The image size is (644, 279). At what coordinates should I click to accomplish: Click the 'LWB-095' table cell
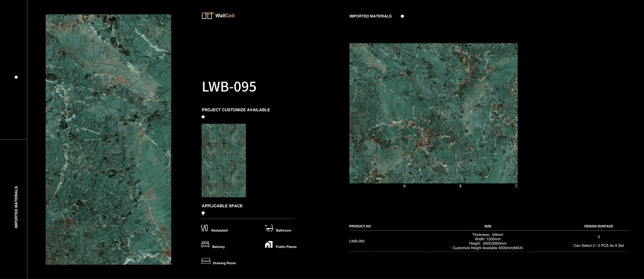(357, 241)
